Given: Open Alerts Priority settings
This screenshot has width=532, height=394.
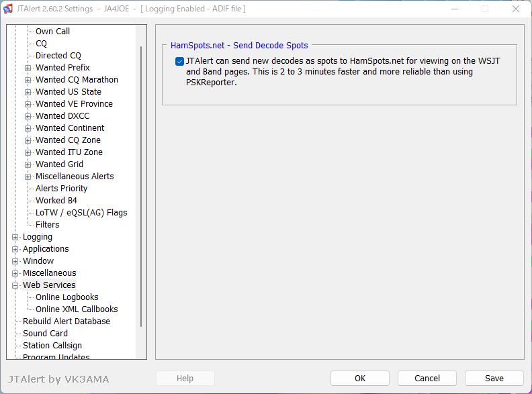Looking at the screenshot, I should 61,188.
